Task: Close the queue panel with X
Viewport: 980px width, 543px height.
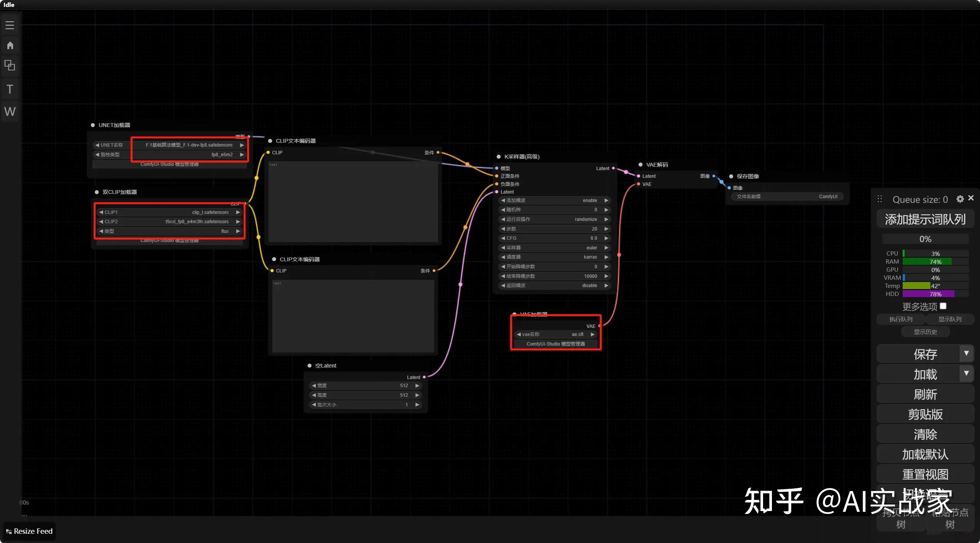Action: [971, 198]
